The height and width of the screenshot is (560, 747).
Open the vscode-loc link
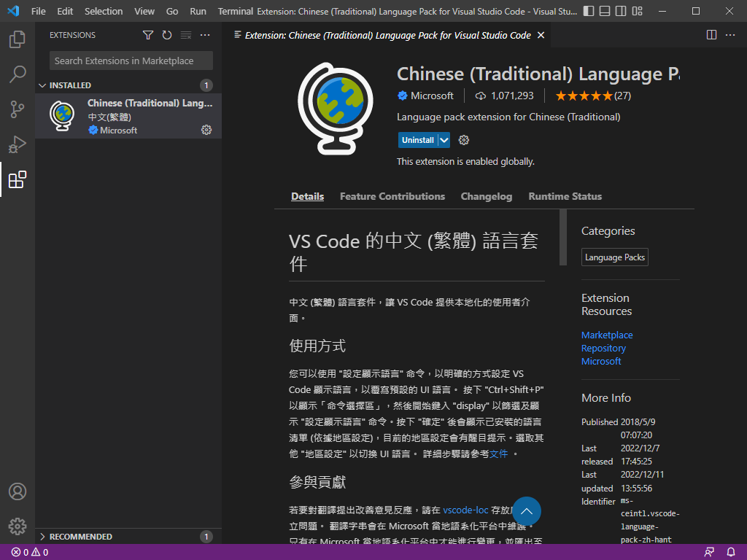(x=465, y=510)
